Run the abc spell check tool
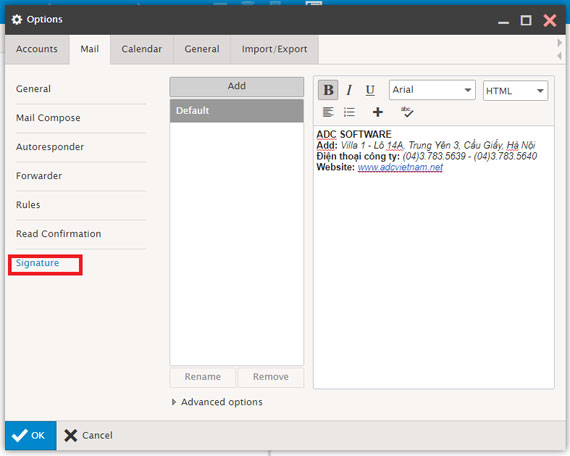The width and height of the screenshot is (570, 456). pyautogui.click(x=407, y=112)
